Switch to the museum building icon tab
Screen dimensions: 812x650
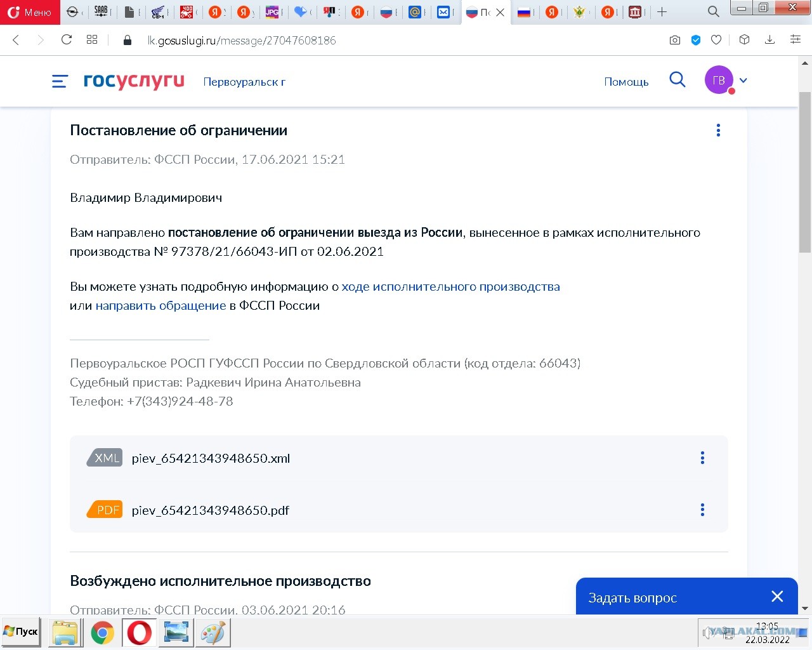coord(636,11)
